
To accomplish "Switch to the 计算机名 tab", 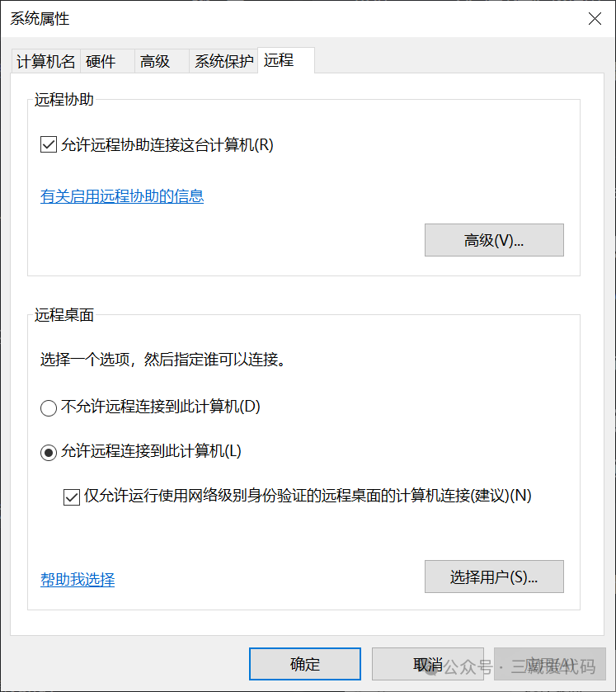I will (x=45, y=61).
